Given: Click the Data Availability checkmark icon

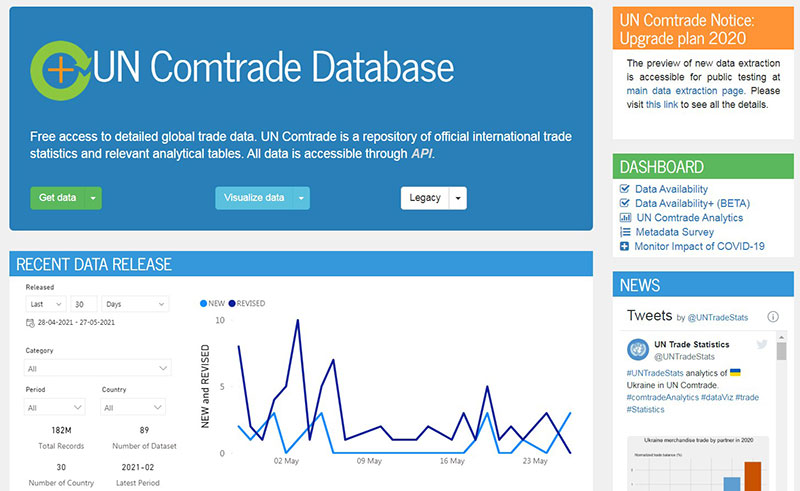Looking at the screenshot, I should (624, 189).
